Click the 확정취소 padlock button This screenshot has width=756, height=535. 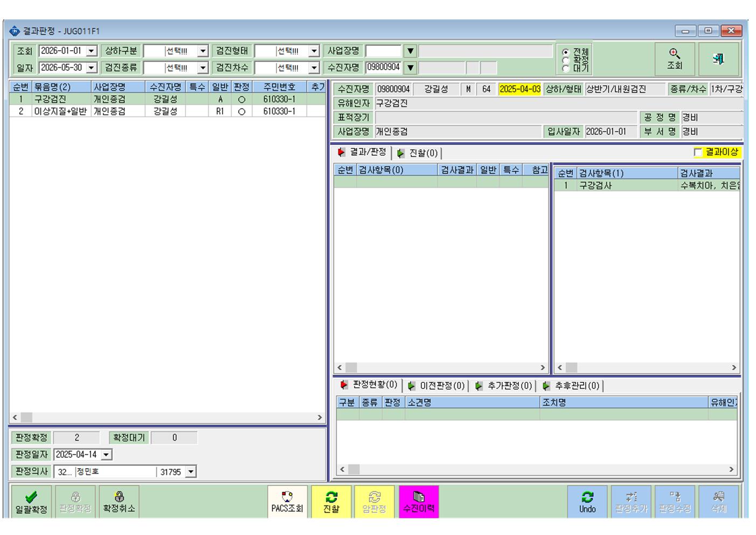tap(119, 502)
